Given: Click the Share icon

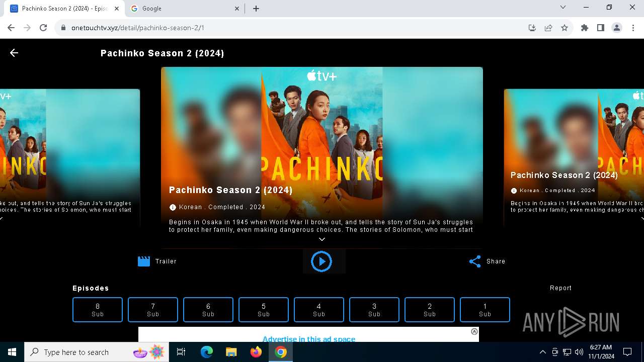Looking at the screenshot, I should (x=475, y=261).
